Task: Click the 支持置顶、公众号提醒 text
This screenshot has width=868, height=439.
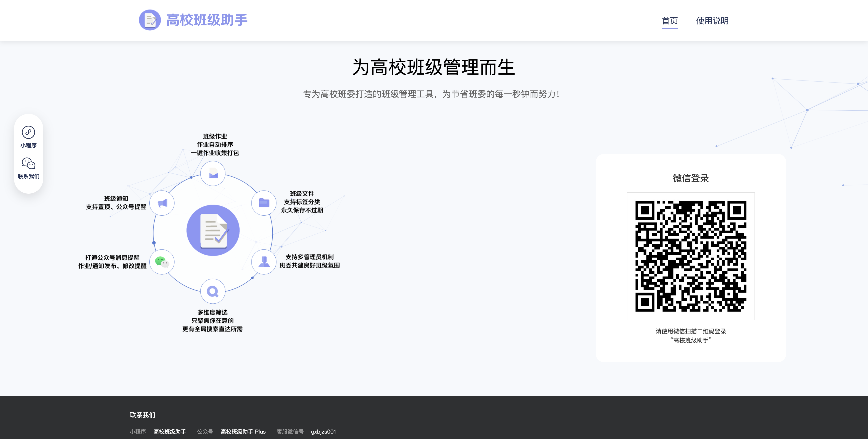Action: point(116,207)
